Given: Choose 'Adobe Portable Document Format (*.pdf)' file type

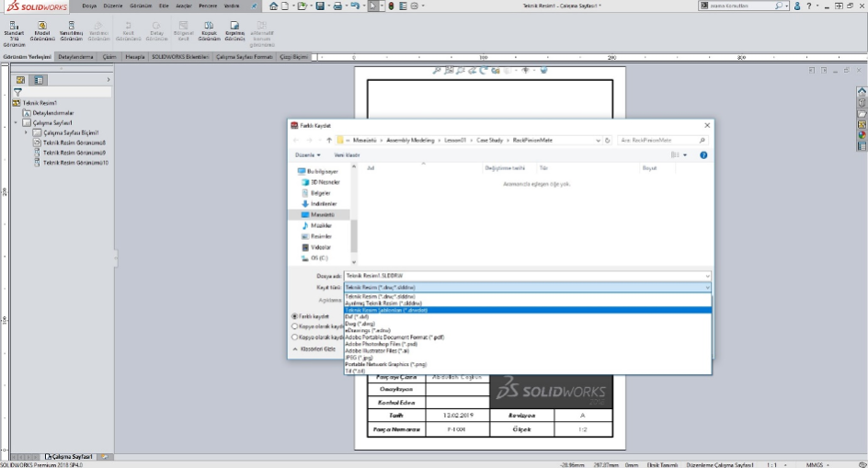Looking at the screenshot, I should click(x=394, y=338).
